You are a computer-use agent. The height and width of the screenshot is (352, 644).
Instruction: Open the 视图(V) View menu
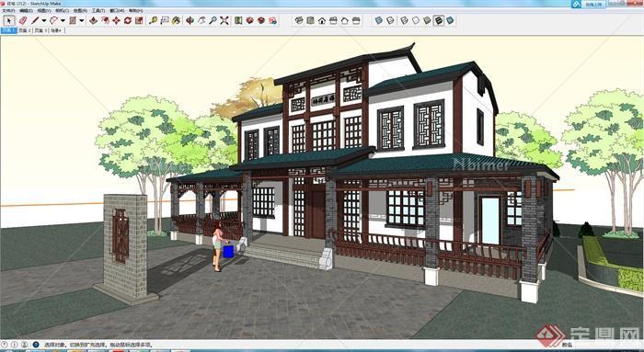coord(43,11)
